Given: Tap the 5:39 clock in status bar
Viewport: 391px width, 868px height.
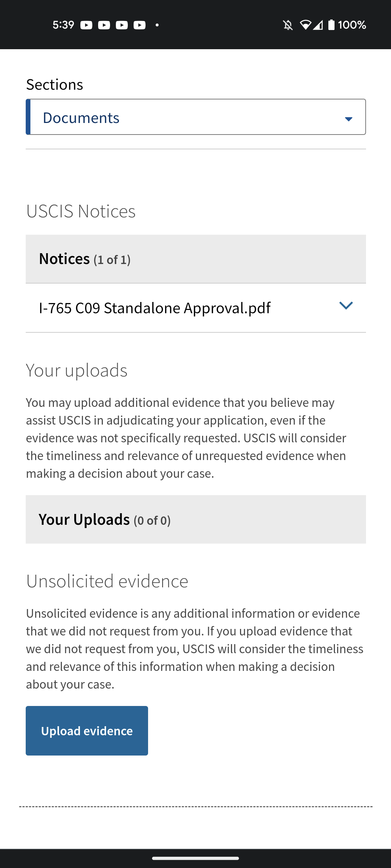Looking at the screenshot, I should pos(63,25).
